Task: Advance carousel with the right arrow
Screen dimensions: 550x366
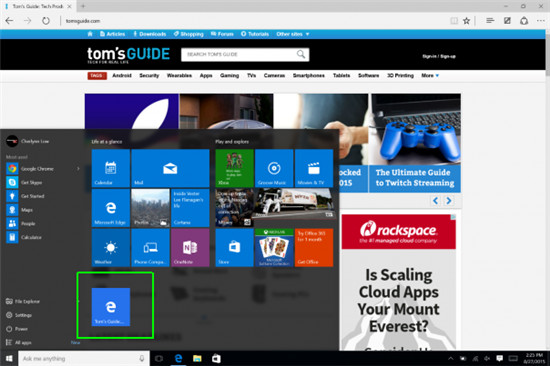Action: [x=449, y=201]
